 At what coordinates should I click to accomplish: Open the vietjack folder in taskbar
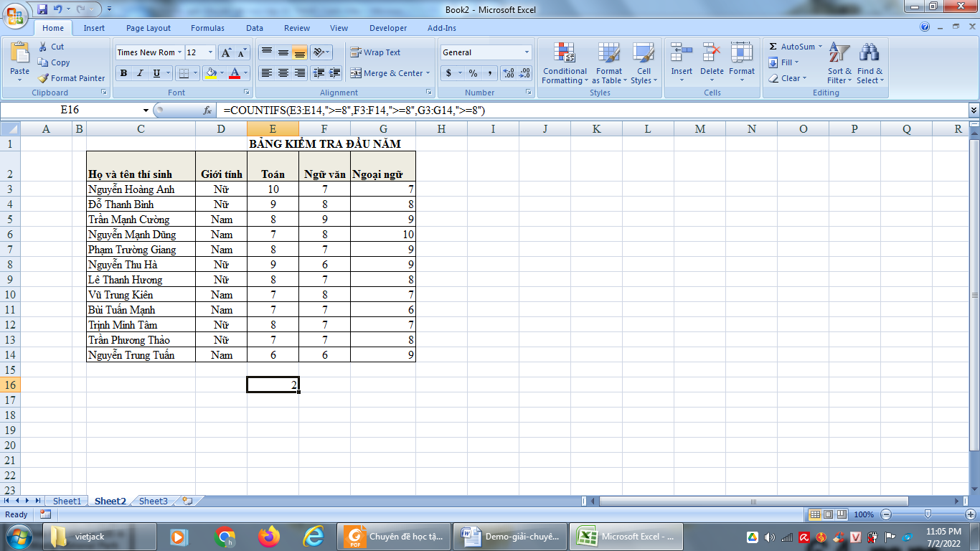click(x=100, y=536)
